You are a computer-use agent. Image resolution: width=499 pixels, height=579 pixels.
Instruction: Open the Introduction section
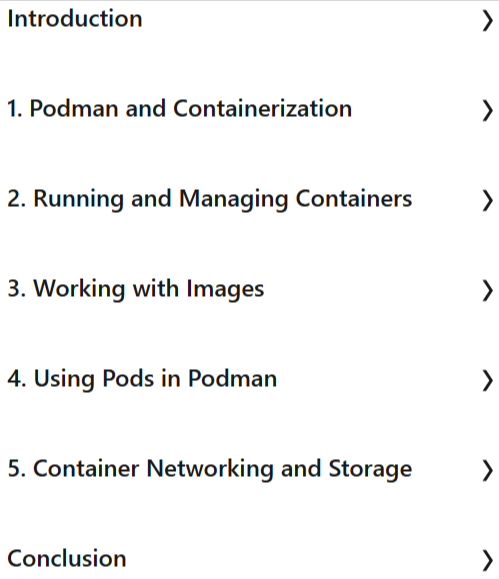coord(75,18)
